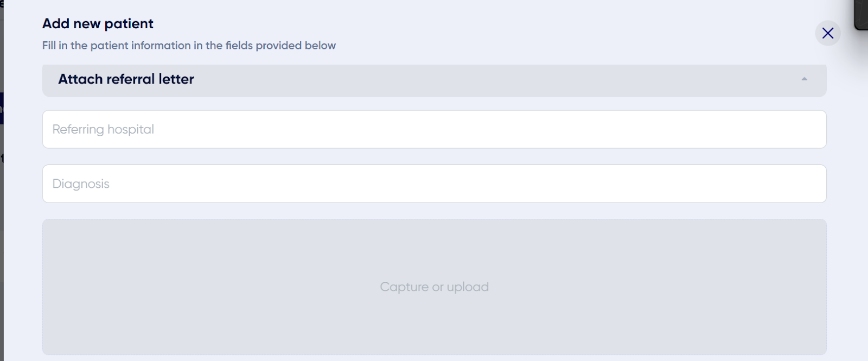Image resolution: width=868 pixels, height=361 pixels.
Task: Click the Diagnosis placeholder text
Action: pos(81,184)
